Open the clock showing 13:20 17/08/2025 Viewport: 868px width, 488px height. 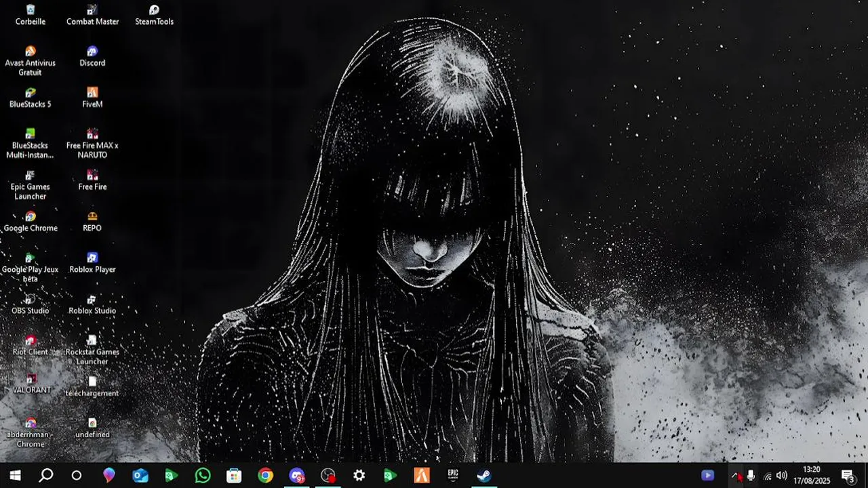pos(812,475)
